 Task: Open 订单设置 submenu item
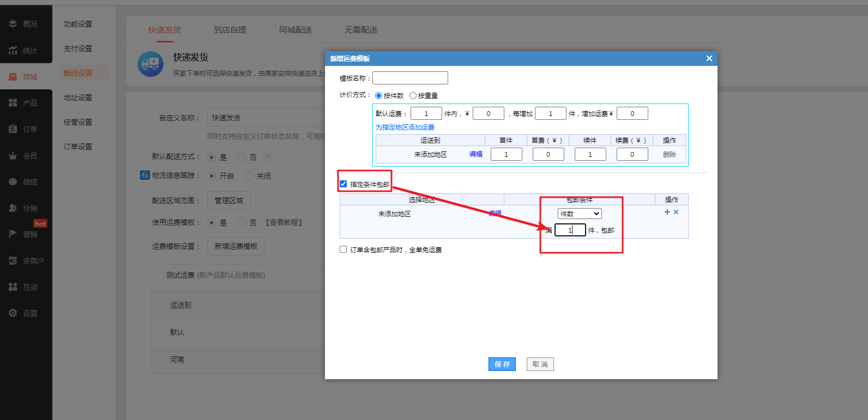point(78,147)
